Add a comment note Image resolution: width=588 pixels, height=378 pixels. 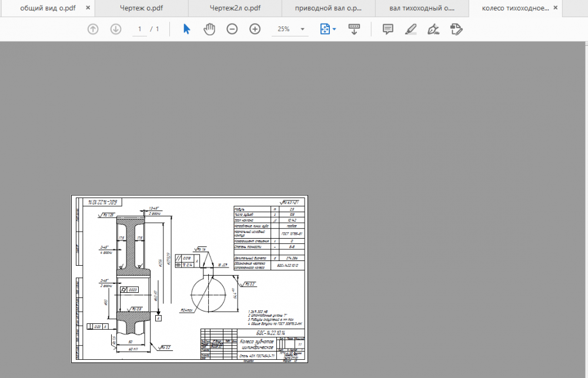pos(387,29)
